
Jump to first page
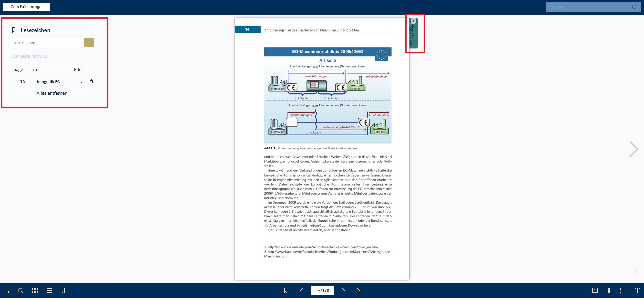(287, 291)
